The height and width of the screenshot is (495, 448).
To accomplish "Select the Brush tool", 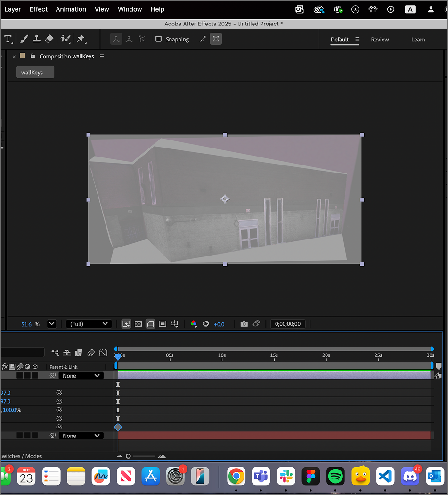I will click(24, 39).
